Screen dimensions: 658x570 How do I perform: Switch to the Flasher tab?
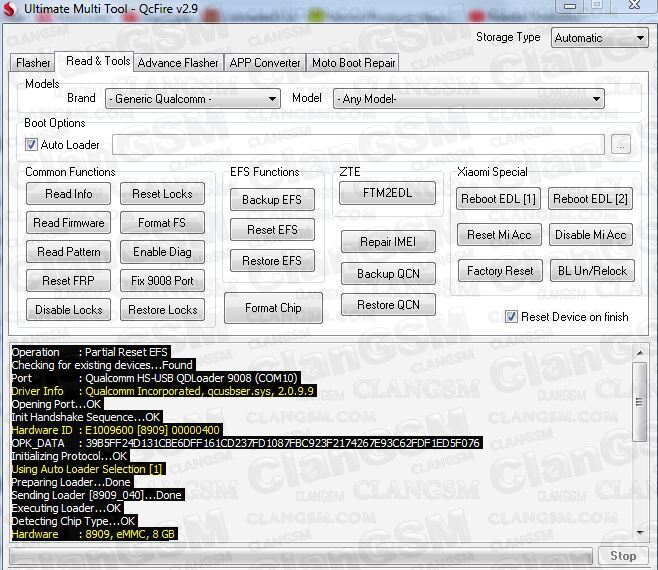coord(33,63)
